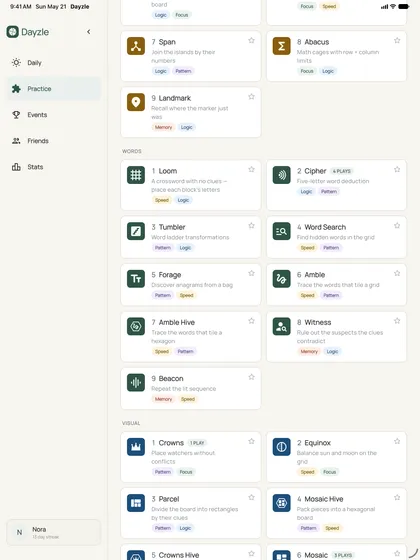Open the Witness suspect icon
Image resolution: width=420 pixels, height=560 pixels.
point(281,326)
